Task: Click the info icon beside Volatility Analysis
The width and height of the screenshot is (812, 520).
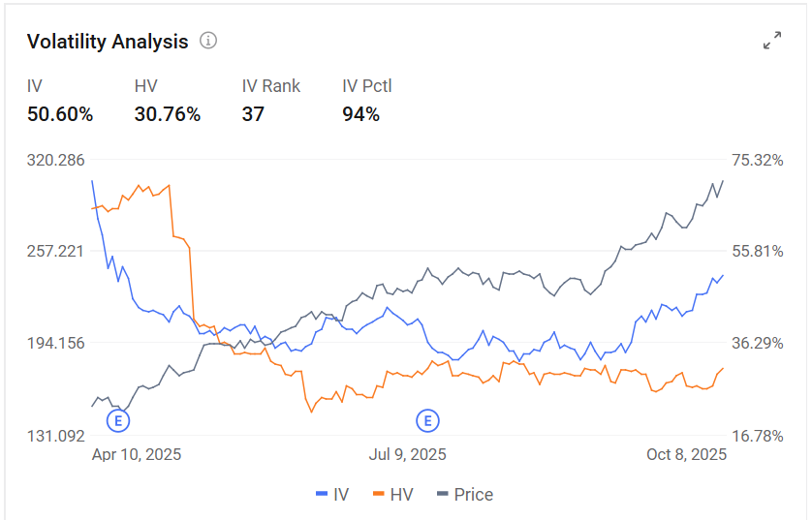Action: tap(208, 41)
